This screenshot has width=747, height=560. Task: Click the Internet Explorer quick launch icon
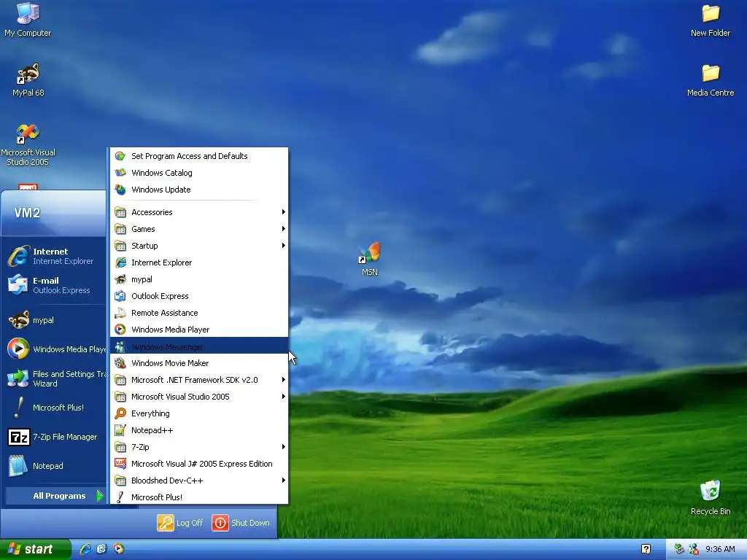pyautogui.click(x=85, y=549)
